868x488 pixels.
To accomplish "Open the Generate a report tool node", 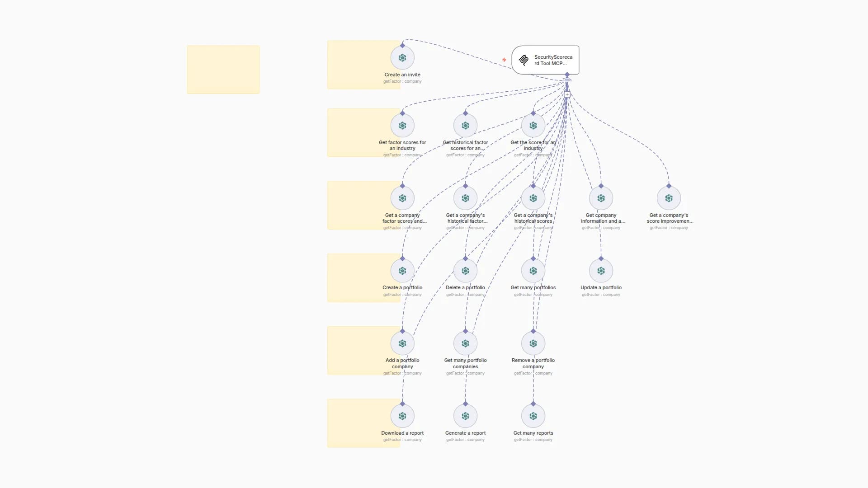I will [465, 416].
